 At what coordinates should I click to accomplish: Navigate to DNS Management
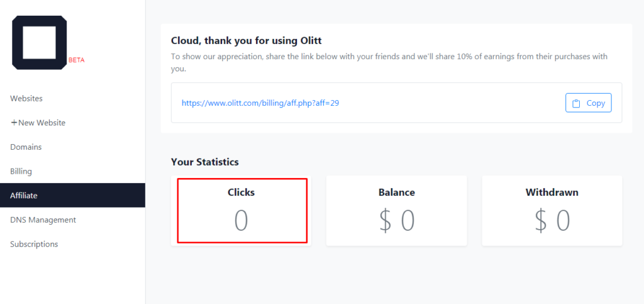pyautogui.click(x=43, y=220)
